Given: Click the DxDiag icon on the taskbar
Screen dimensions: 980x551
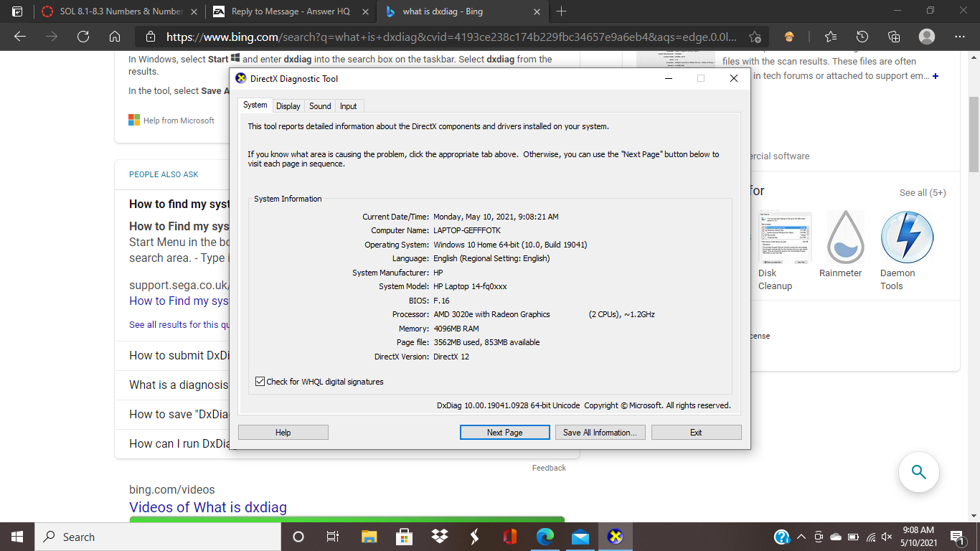Looking at the screenshot, I should [615, 536].
